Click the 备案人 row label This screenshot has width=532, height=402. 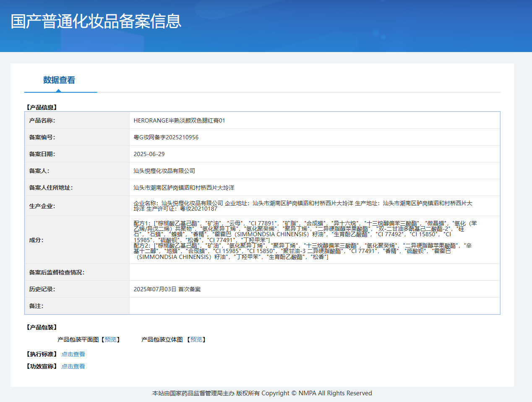pyautogui.click(x=39, y=171)
